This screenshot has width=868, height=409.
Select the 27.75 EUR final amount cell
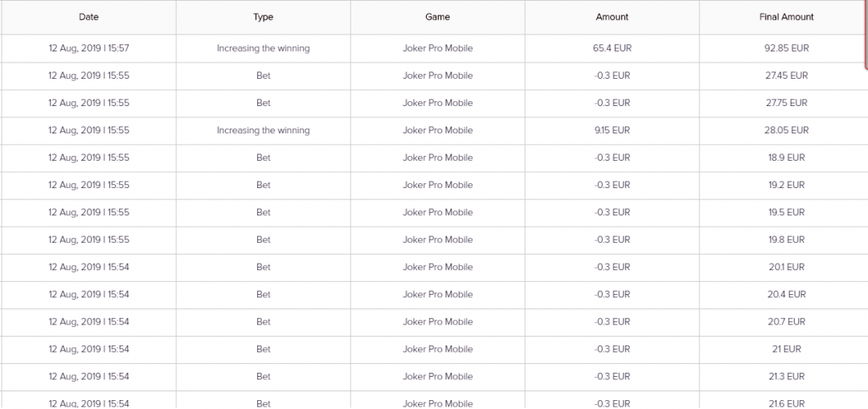tap(786, 103)
